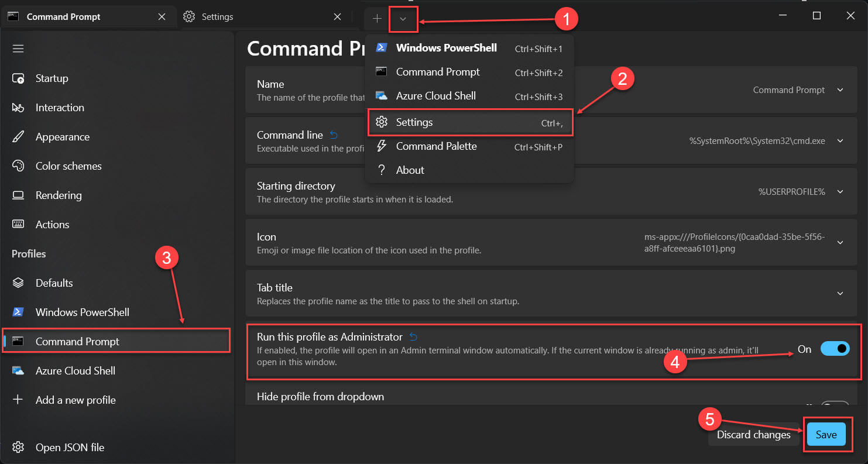
Task: Close the Settings tab
Action: 337,17
